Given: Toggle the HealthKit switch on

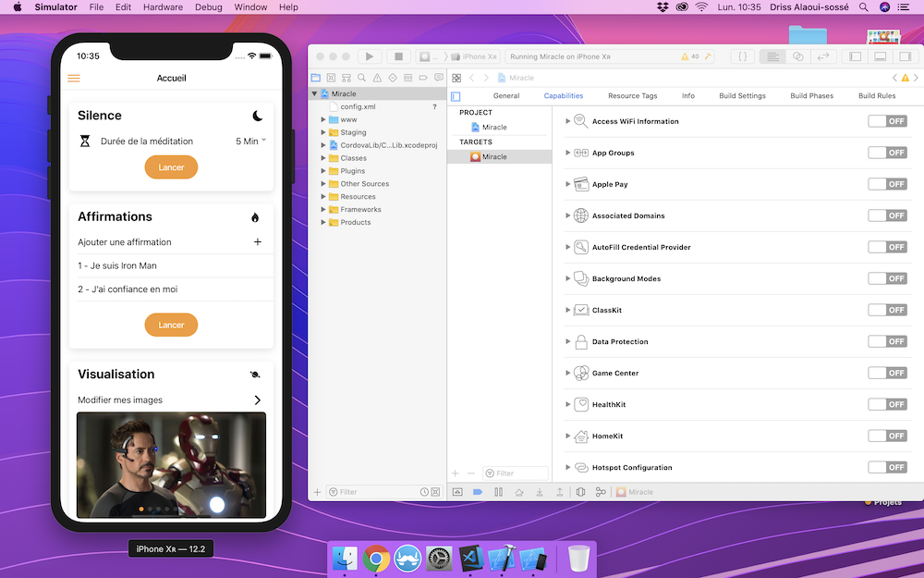Looking at the screenshot, I should pyautogui.click(x=887, y=404).
